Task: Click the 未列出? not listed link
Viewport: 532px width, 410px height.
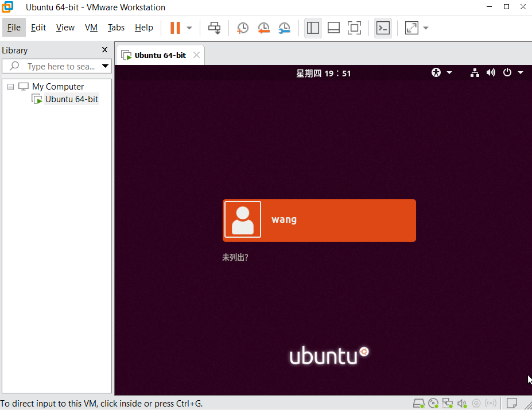Action: tap(235, 258)
